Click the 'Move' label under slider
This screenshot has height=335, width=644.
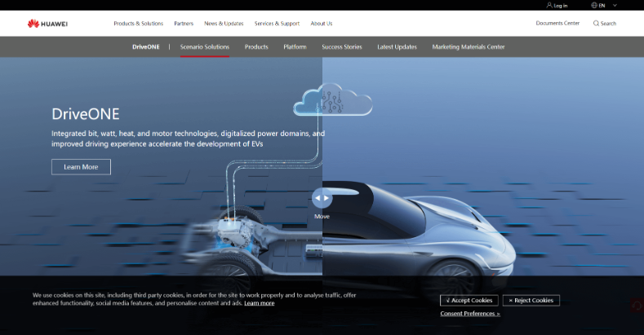tap(322, 216)
